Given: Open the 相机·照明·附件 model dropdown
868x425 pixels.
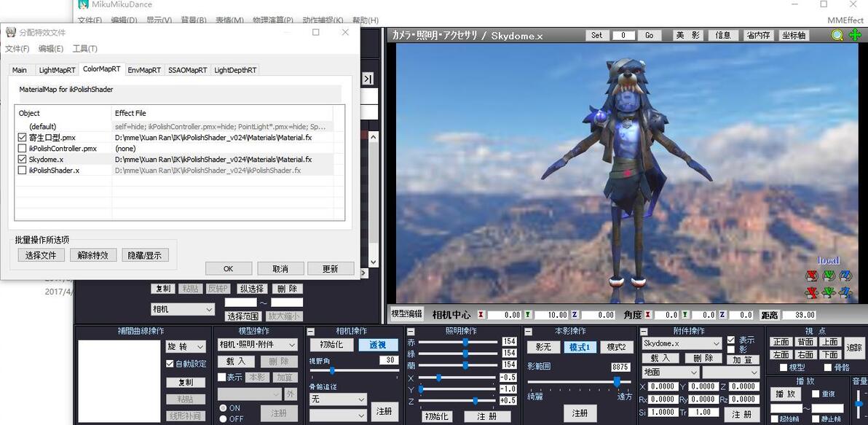Looking at the screenshot, I should pos(258,345).
